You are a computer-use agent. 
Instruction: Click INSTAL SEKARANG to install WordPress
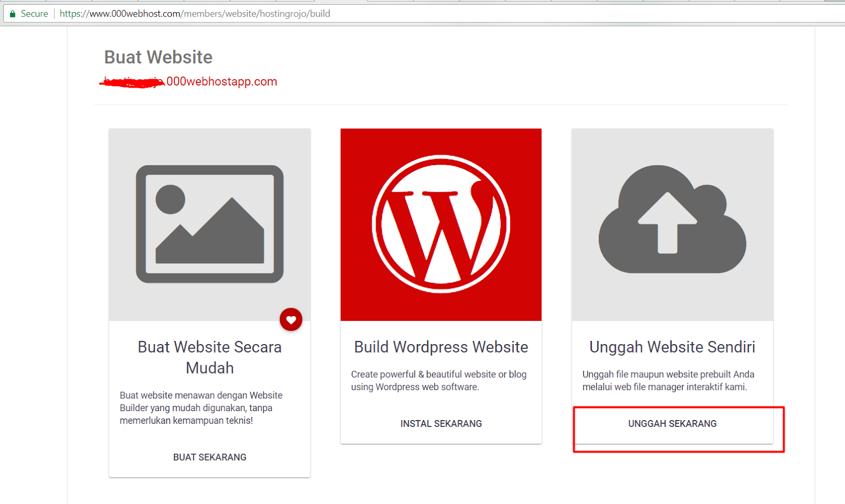tap(441, 423)
